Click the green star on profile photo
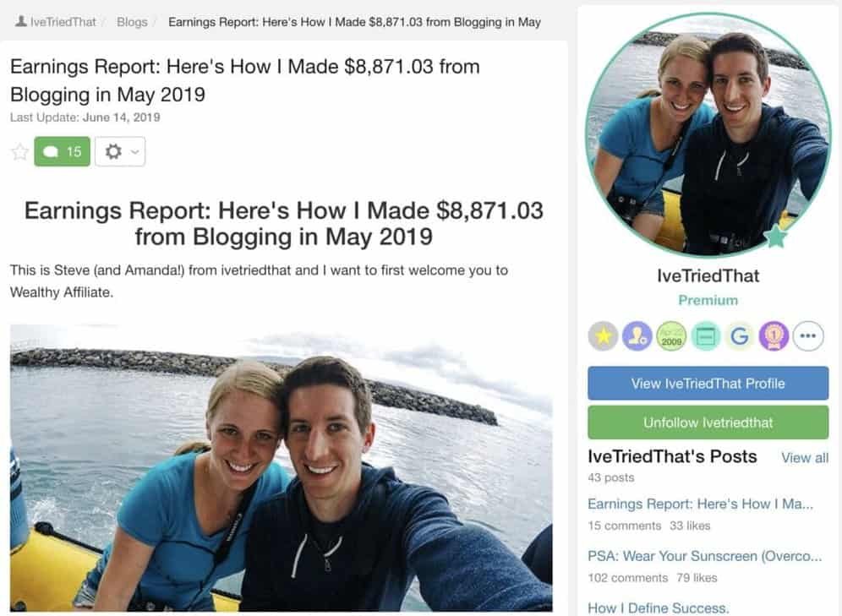842x616 pixels. point(775,236)
